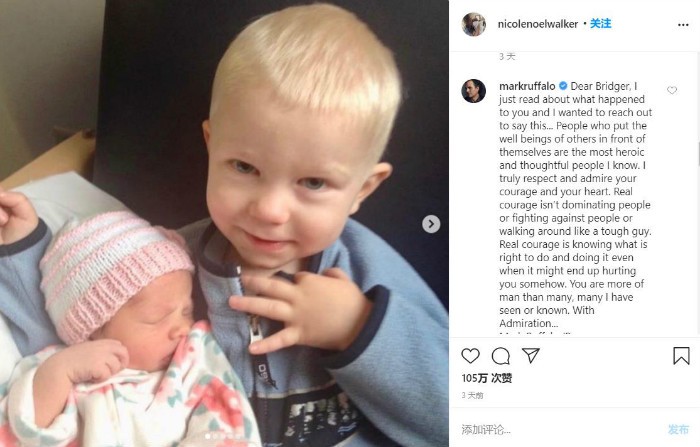This screenshot has height=447, width=700.
Task: Open the three-dot more options menu
Action: tap(683, 25)
